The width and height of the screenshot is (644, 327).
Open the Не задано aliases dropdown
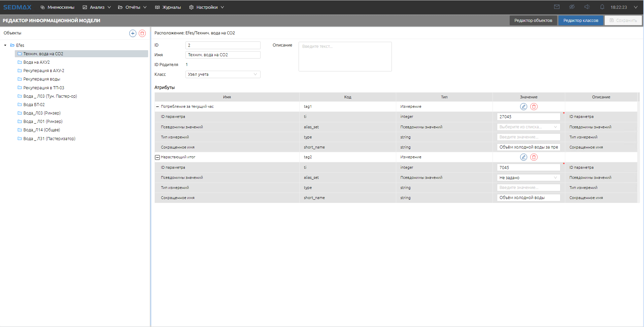(528, 178)
